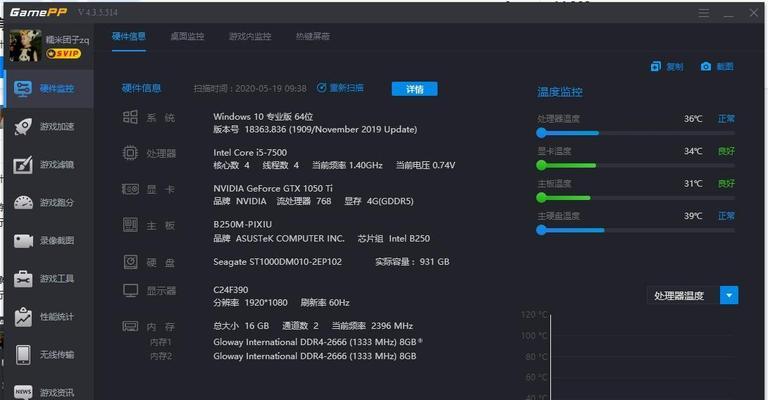This screenshot has width=768, height=400.
Task: Click the Seagate ST1000DM010-2EP102 text
Action: tap(278, 262)
